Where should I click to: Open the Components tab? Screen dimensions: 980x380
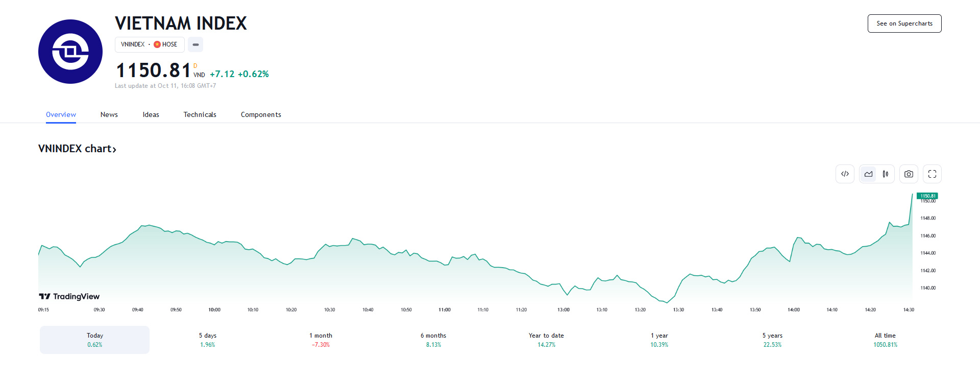(x=261, y=114)
